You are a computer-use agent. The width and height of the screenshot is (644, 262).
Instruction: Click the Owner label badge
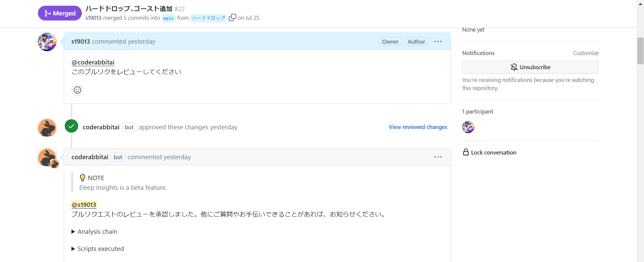[390, 42]
